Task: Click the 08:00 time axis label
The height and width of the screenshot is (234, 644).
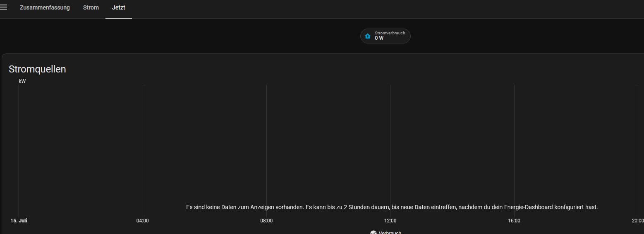Action: 266,221
